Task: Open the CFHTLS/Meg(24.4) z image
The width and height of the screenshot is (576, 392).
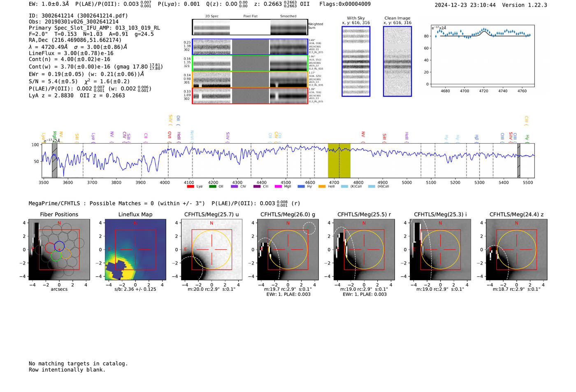Action: click(x=517, y=249)
